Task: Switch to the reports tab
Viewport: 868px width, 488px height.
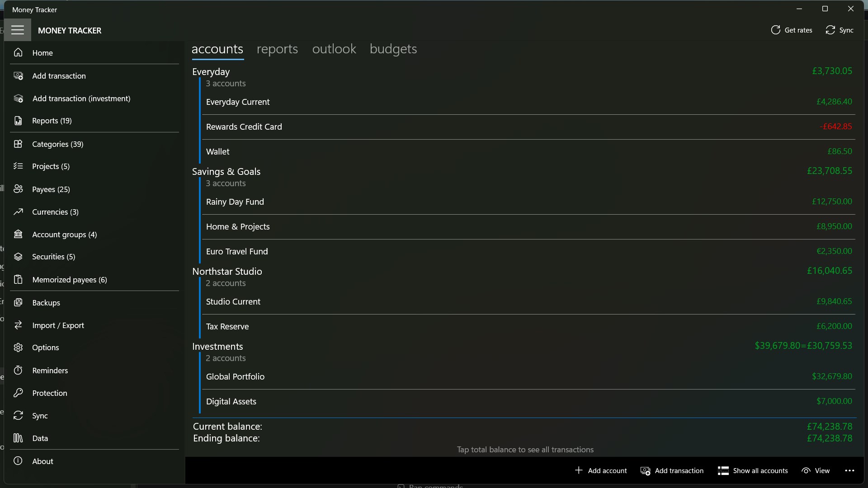Action: 277,49
